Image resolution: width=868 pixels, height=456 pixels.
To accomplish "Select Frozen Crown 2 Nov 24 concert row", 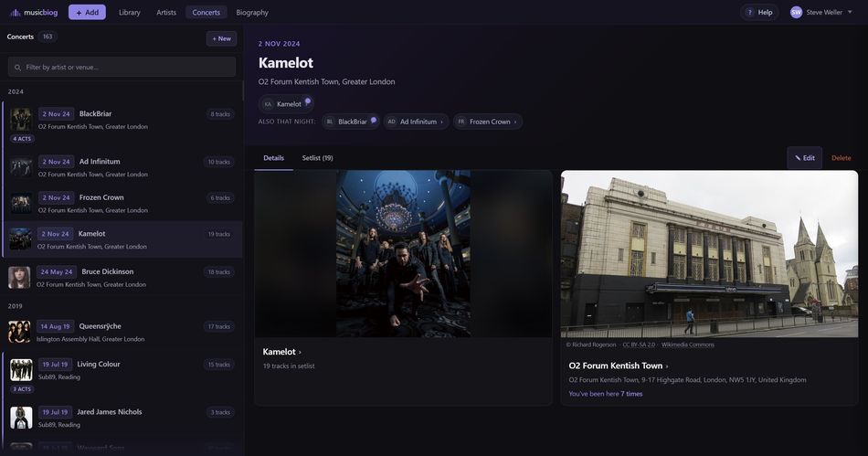I will point(123,203).
